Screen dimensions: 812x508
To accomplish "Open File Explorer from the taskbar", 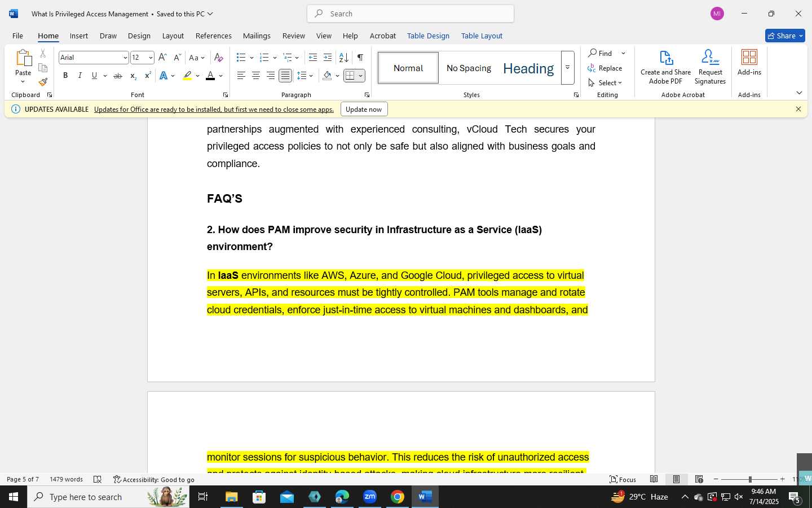I will [x=232, y=497].
